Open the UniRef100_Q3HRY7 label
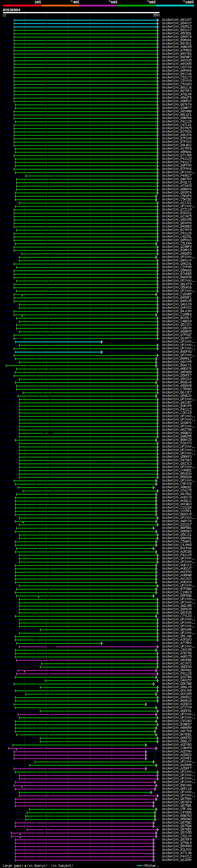 177,108
